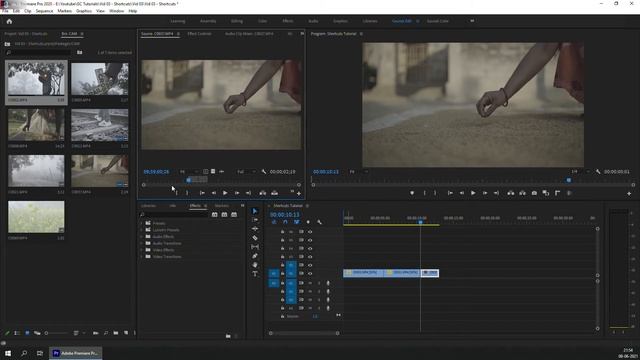Viewport: 640px width, 360px height.
Task: Switch Project panel to icon view
Action: point(27,333)
